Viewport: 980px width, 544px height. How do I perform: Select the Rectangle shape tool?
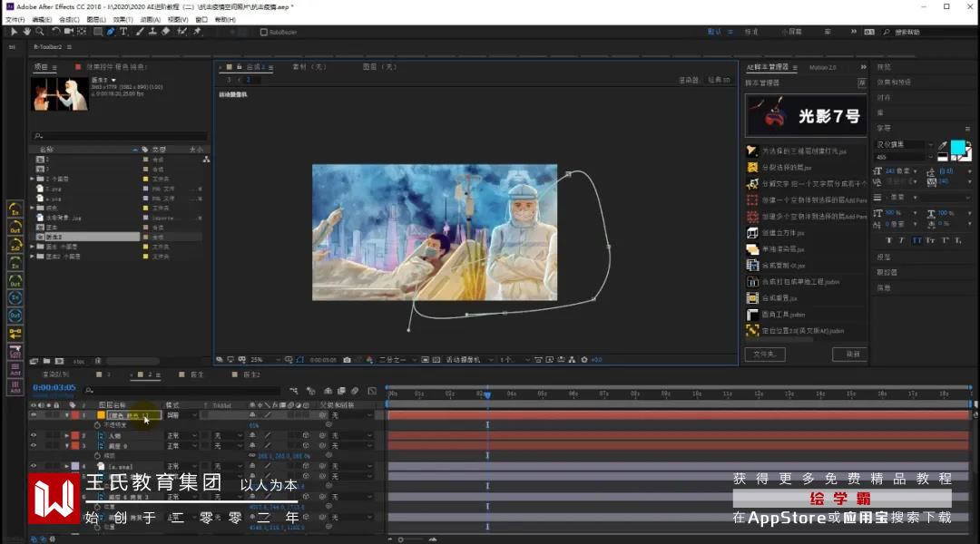point(98,31)
